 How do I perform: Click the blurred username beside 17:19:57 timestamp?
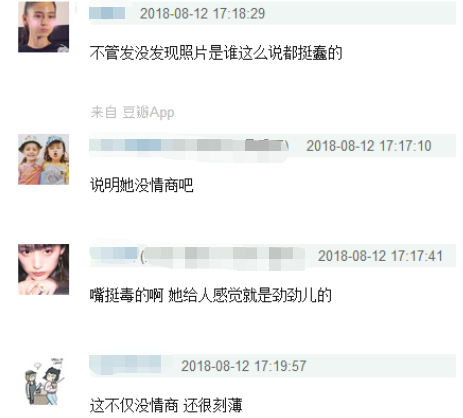pyautogui.click(x=125, y=365)
